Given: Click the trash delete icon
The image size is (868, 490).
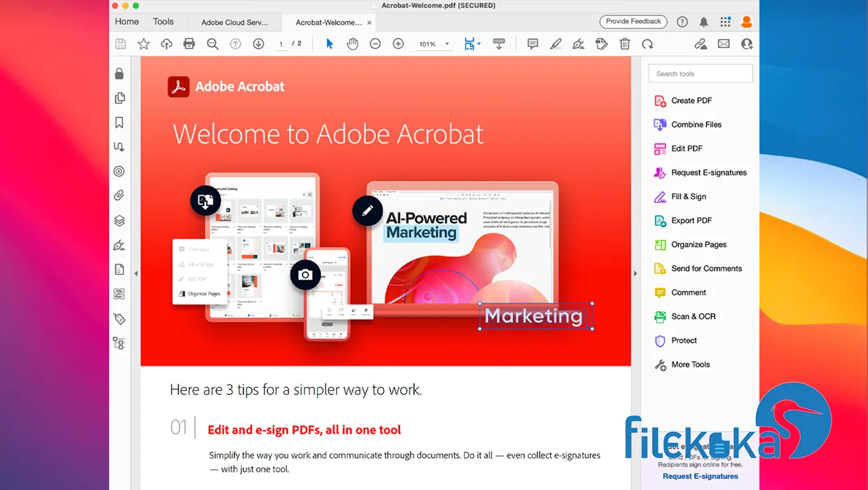Looking at the screenshot, I should 625,44.
